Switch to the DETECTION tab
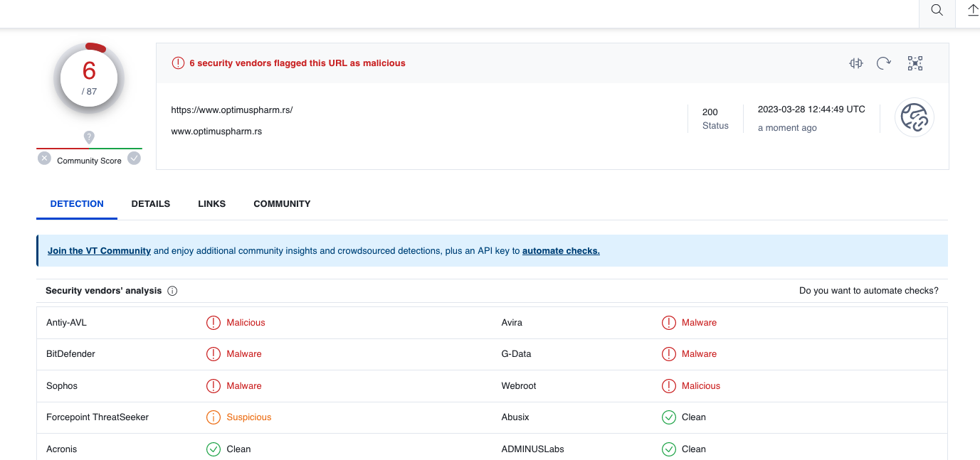 click(77, 204)
